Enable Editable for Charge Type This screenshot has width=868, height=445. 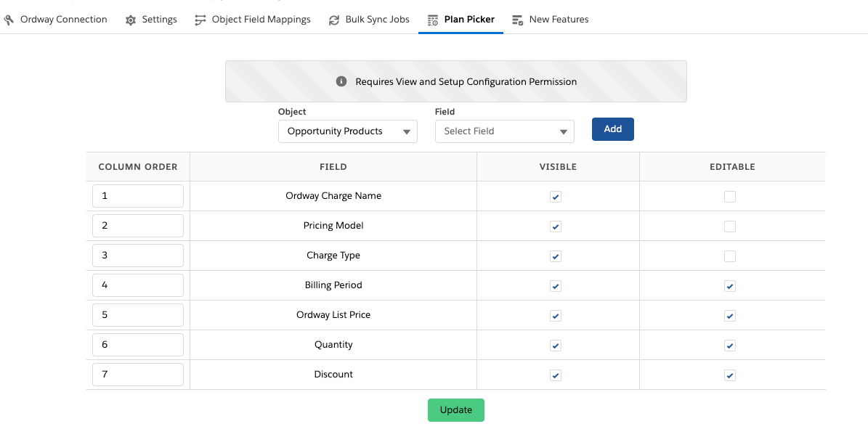click(730, 256)
